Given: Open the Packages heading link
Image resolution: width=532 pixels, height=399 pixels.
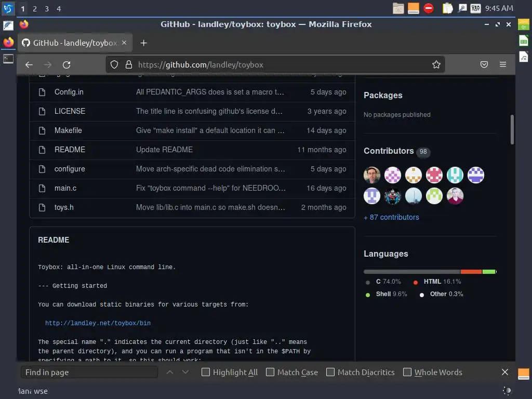Looking at the screenshot, I should [x=383, y=96].
